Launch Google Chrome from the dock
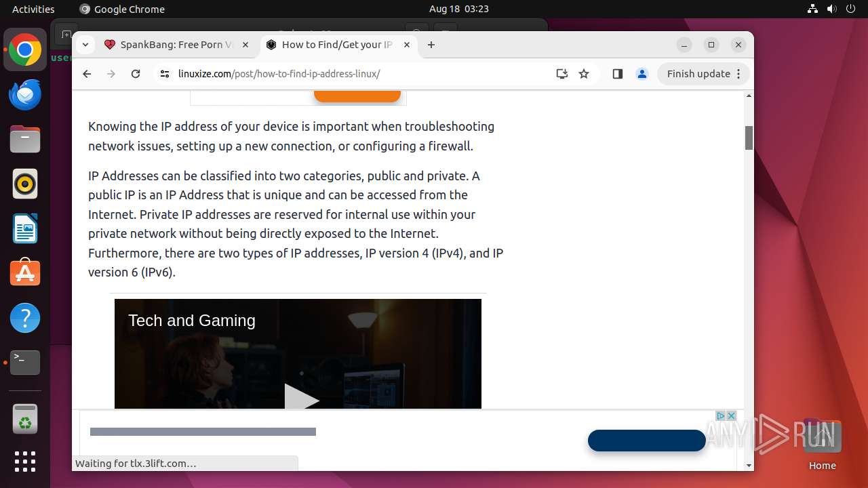868x488 pixels. (25, 50)
